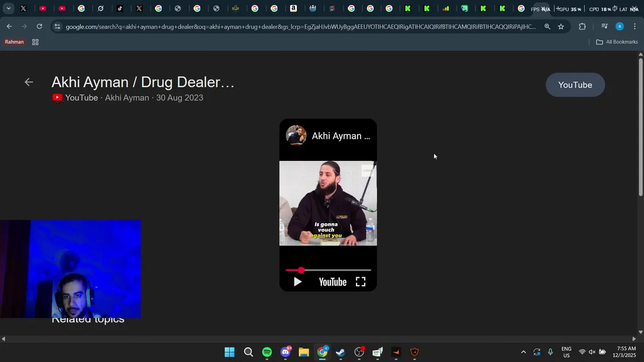Switch to the bar chart icon tab
The height and width of the screenshot is (362, 644).
point(446,9)
